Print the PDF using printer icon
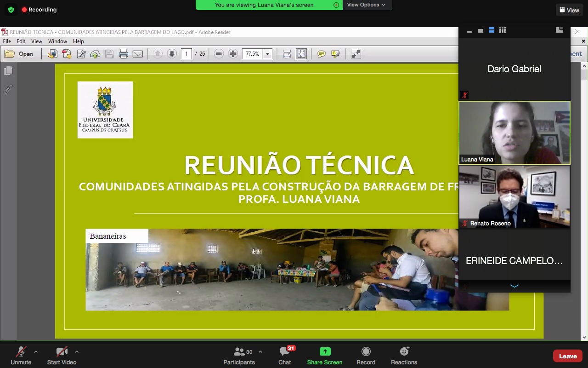The image size is (588, 368). 123,54
